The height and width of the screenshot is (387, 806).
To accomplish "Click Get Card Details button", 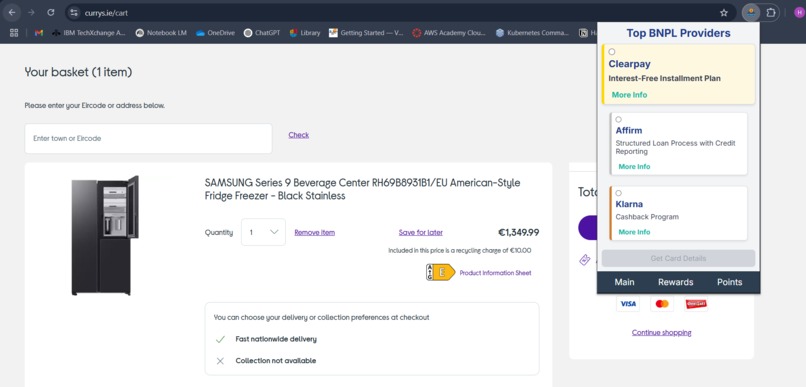I will pos(678,259).
